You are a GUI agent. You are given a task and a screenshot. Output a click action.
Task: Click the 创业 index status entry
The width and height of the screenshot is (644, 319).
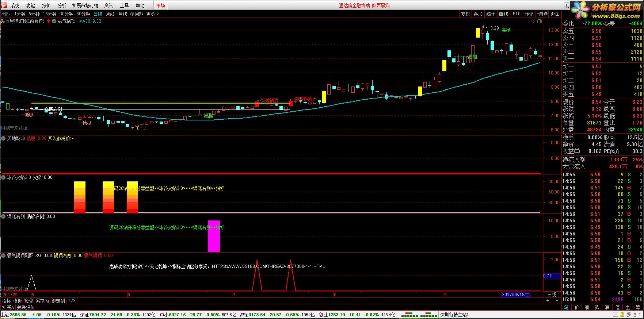point(358,315)
